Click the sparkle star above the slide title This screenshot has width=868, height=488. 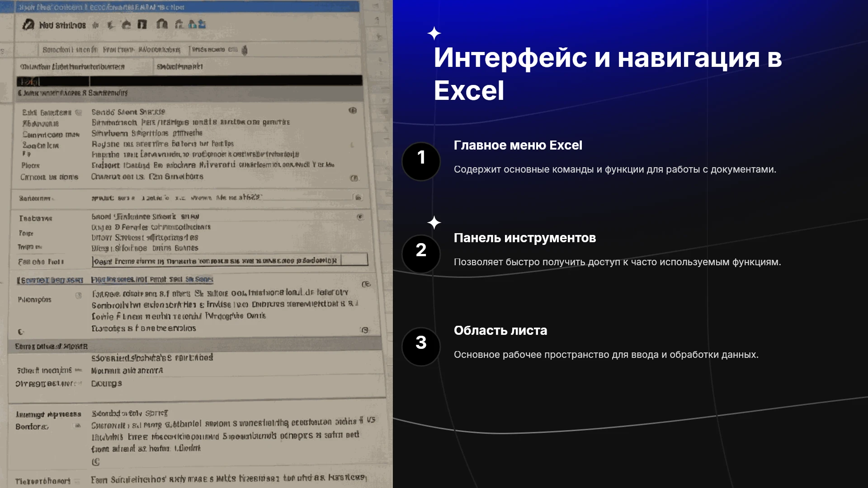tap(434, 33)
